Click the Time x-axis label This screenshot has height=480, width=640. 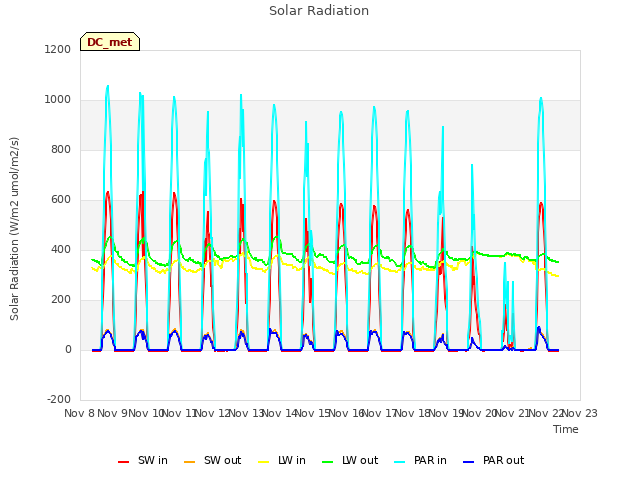[x=566, y=429]
